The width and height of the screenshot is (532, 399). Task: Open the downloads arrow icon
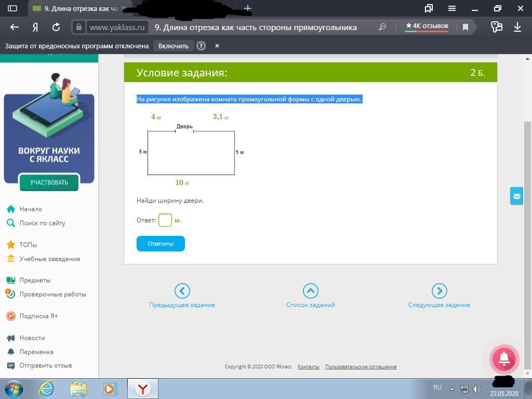coord(517,27)
